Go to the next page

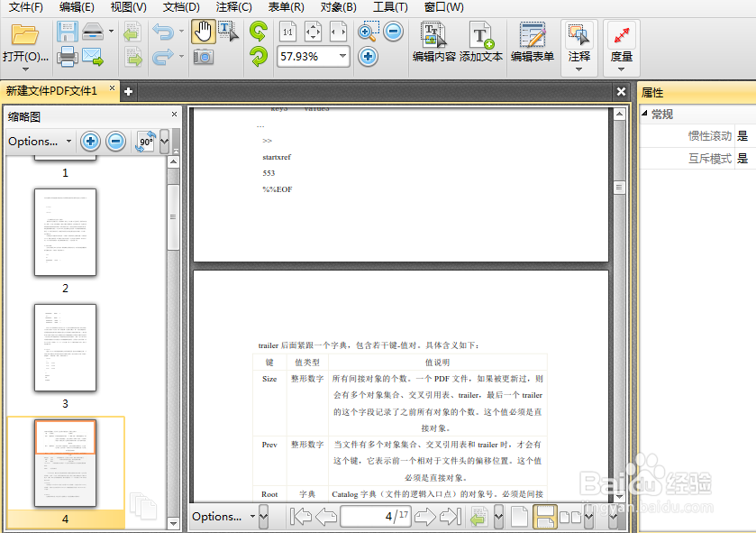[x=425, y=517]
